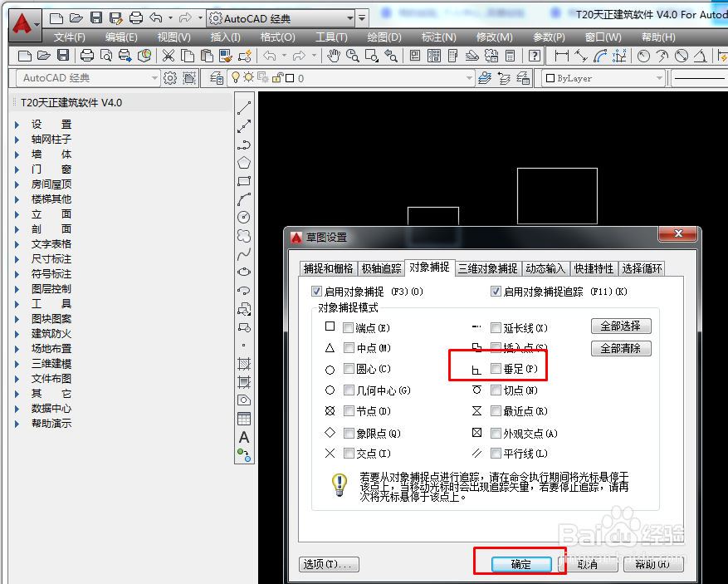Click the 全部选择 button

[621, 326]
